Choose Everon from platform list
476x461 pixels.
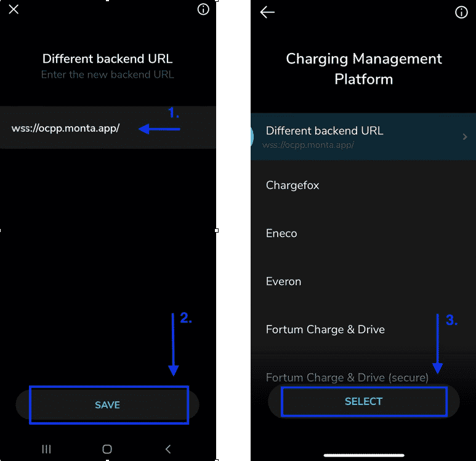(x=363, y=281)
